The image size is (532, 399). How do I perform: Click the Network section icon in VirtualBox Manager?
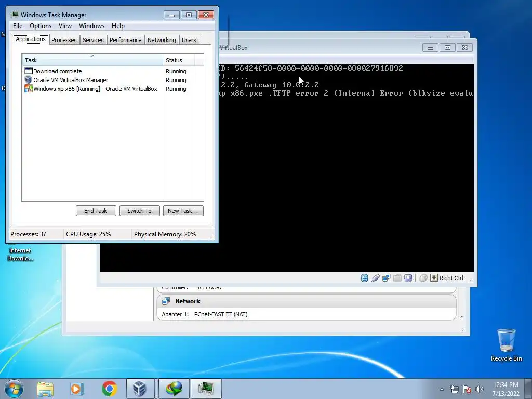tap(166, 301)
